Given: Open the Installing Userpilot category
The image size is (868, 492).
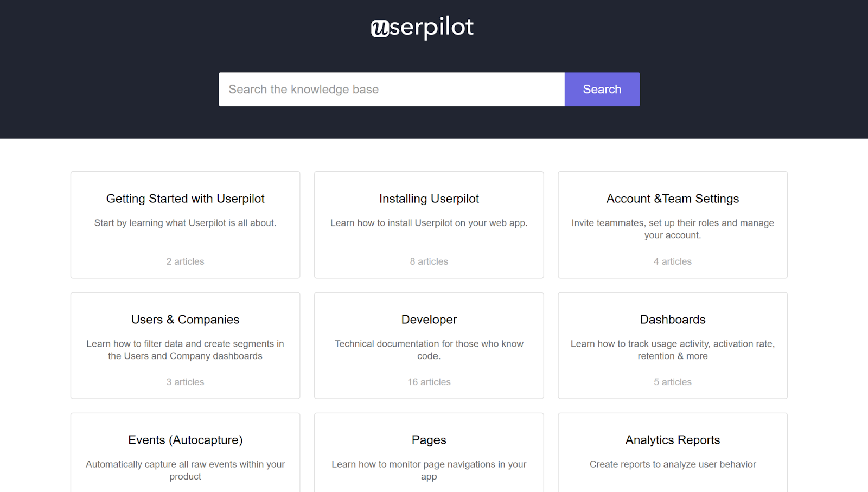Looking at the screenshot, I should point(429,225).
